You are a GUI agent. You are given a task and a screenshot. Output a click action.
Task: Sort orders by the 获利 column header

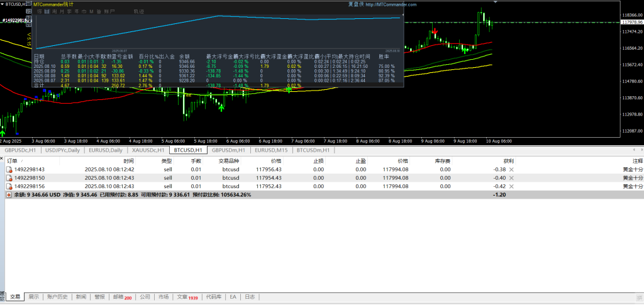[499, 161]
